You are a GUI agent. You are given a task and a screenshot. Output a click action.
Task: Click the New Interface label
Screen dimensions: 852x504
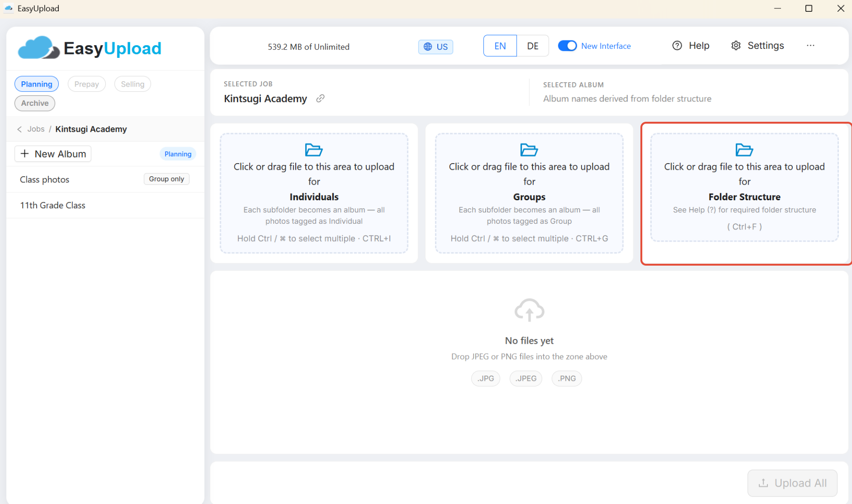[606, 46]
